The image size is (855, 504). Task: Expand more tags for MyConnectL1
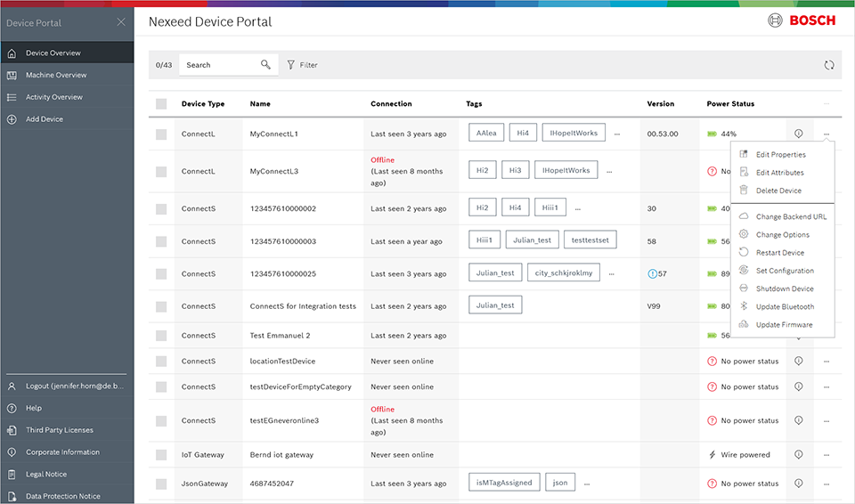point(617,134)
